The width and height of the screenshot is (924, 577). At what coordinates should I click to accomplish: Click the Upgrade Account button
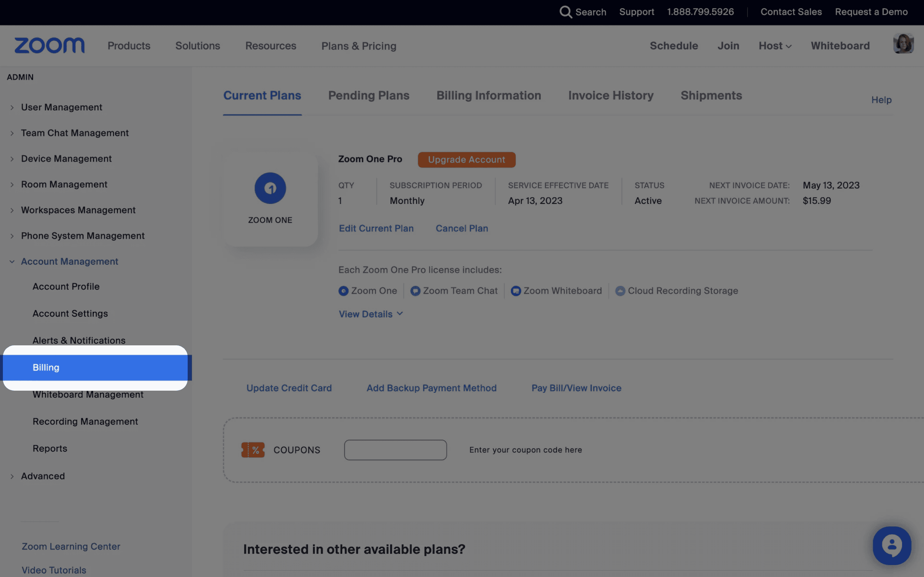tap(466, 160)
